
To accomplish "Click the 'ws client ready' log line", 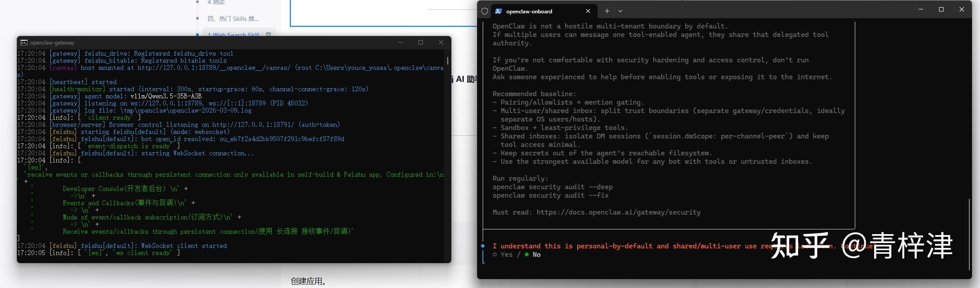I will 98,253.
